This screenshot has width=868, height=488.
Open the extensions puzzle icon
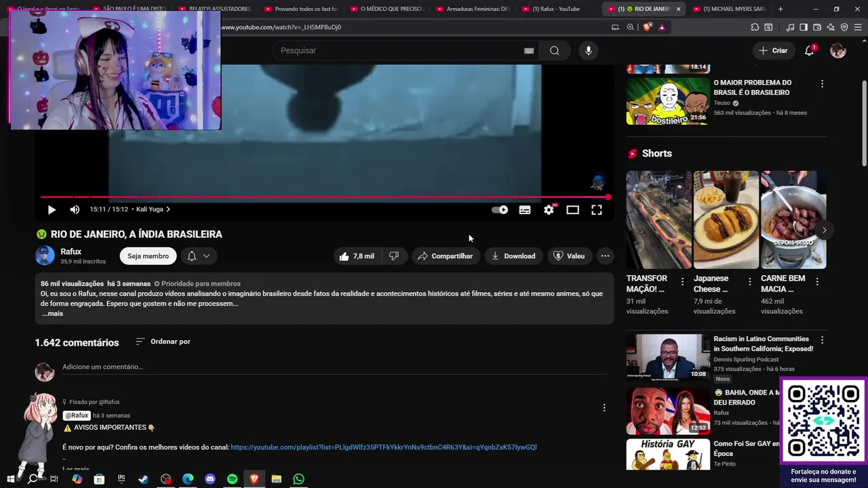(x=755, y=27)
